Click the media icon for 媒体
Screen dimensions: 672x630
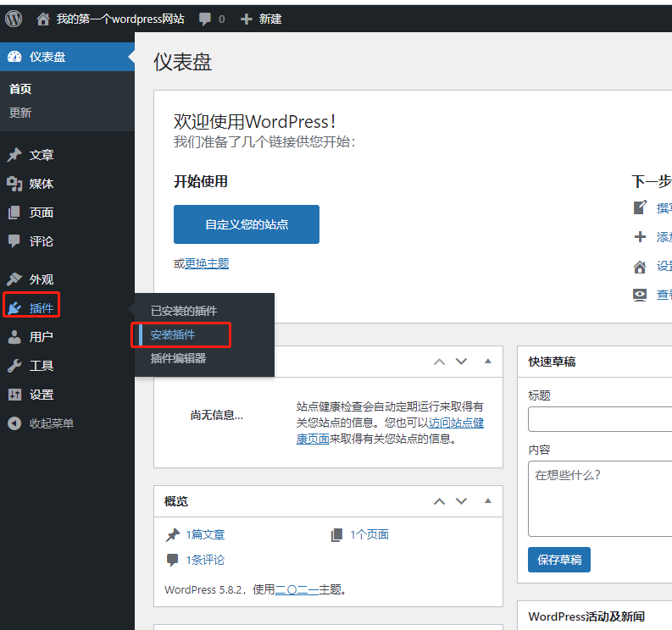tap(14, 184)
